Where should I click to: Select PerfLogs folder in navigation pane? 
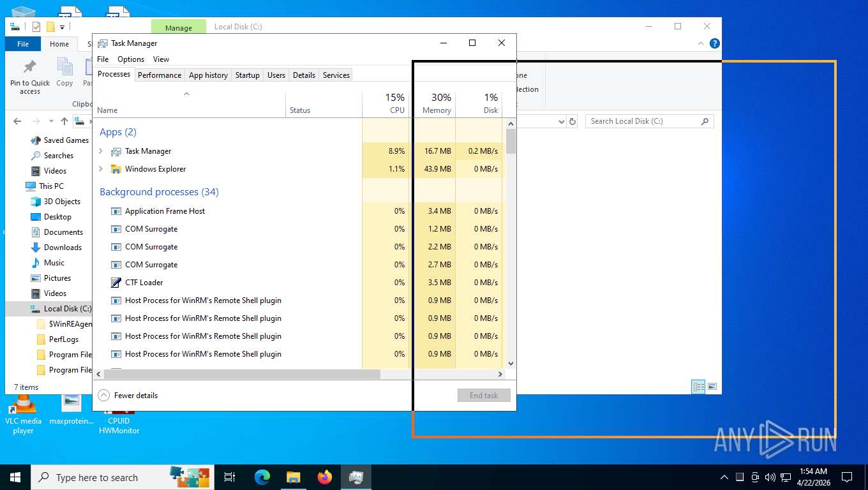click(64, 339)
